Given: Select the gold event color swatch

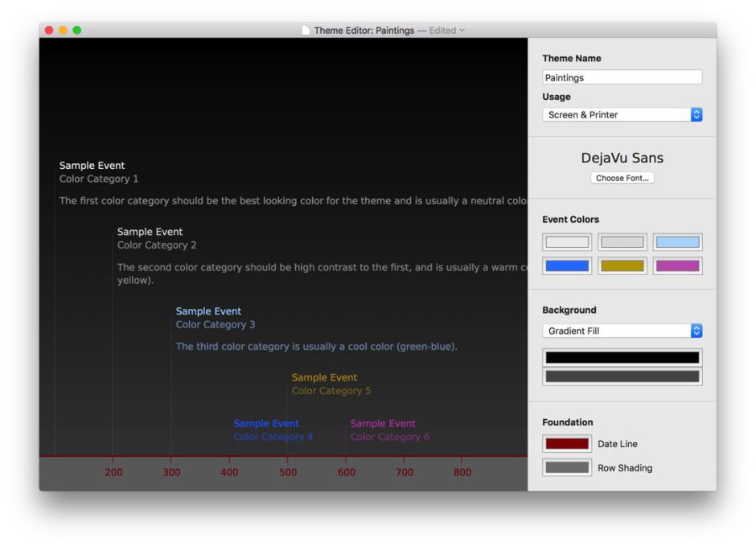Looking at the screenshot, I should pos(622,266).
